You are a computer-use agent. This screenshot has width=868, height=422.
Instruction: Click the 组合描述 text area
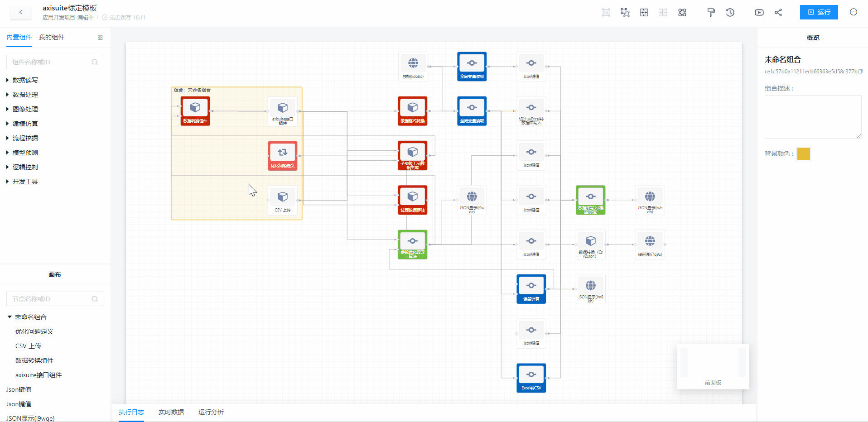(x=813, y=116)
